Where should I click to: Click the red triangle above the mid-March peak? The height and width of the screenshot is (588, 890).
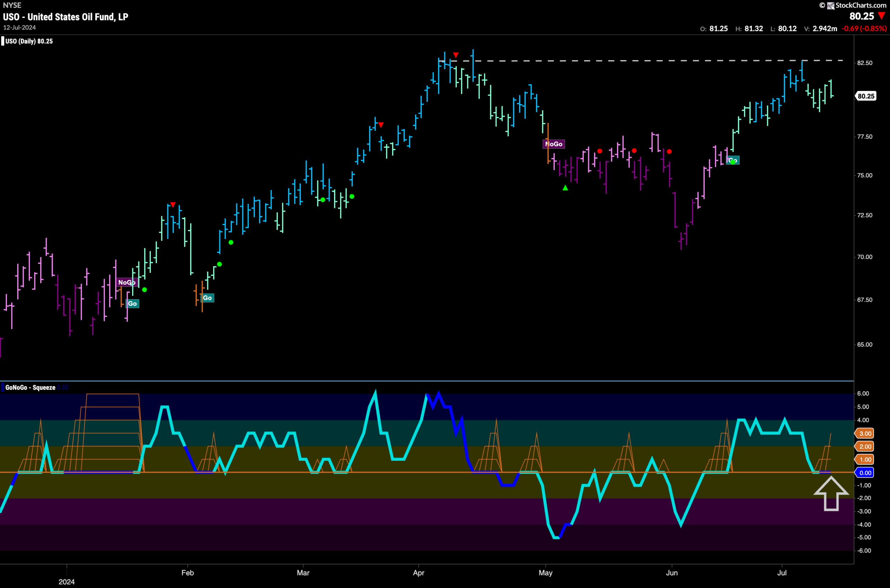point(381,125)
